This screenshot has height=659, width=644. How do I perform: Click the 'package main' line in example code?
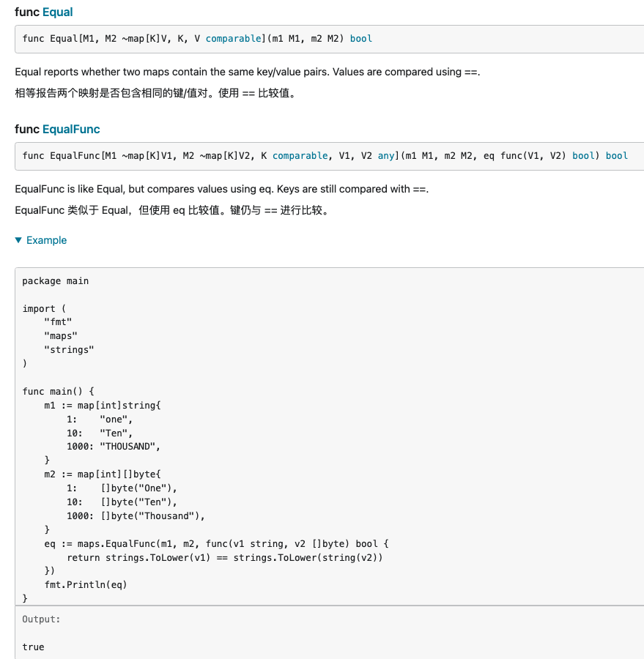pos(56,280)
